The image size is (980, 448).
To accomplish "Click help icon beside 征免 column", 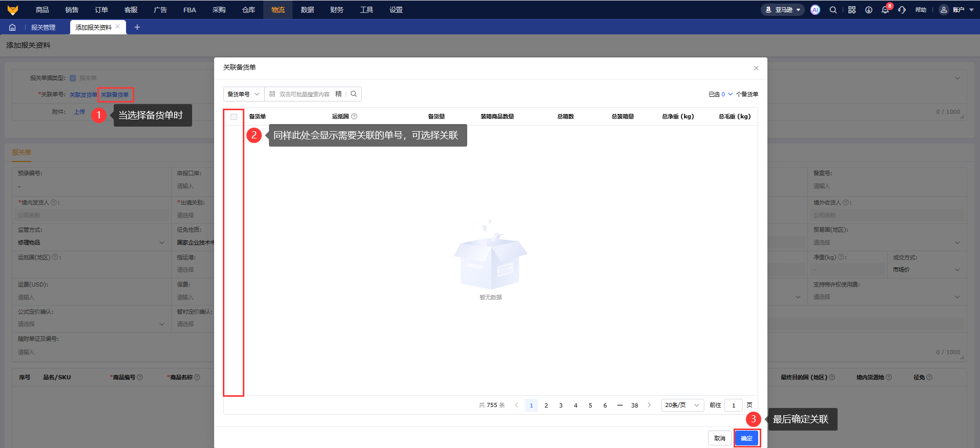I will (929, 377).
